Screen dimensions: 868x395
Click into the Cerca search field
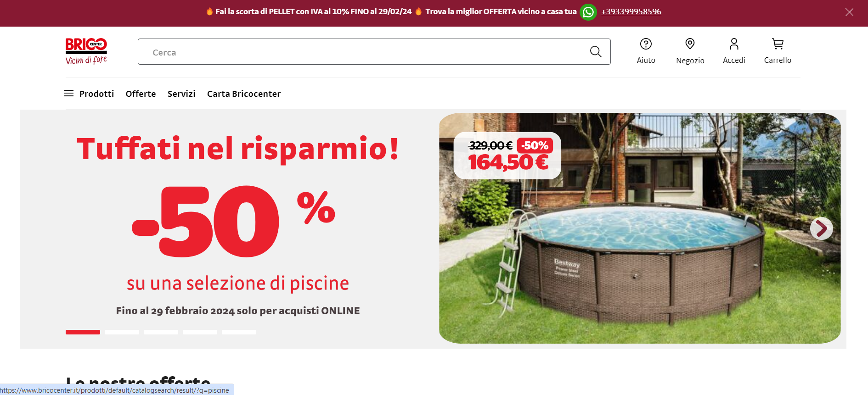click(363, 52)
